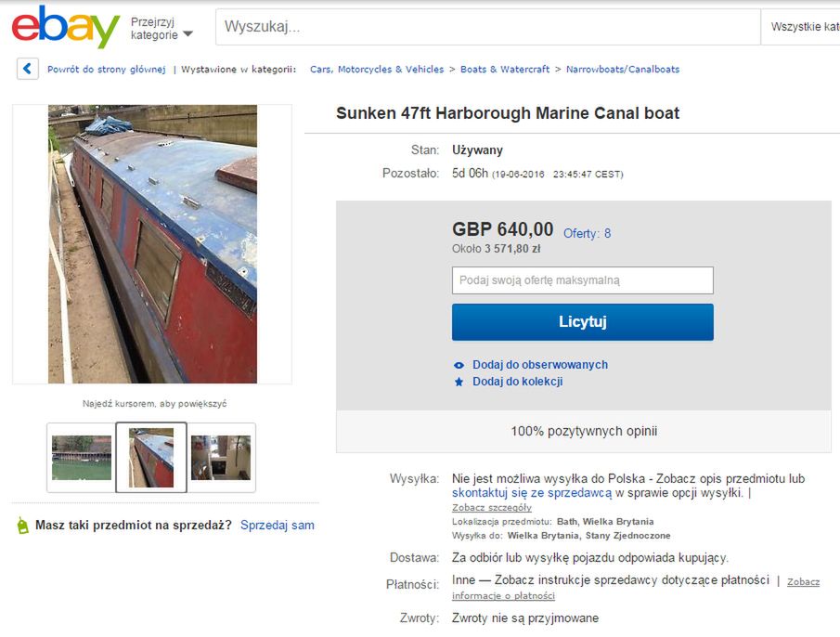
Task: Click the Wyszukaj search field
Action: point(488,27)
